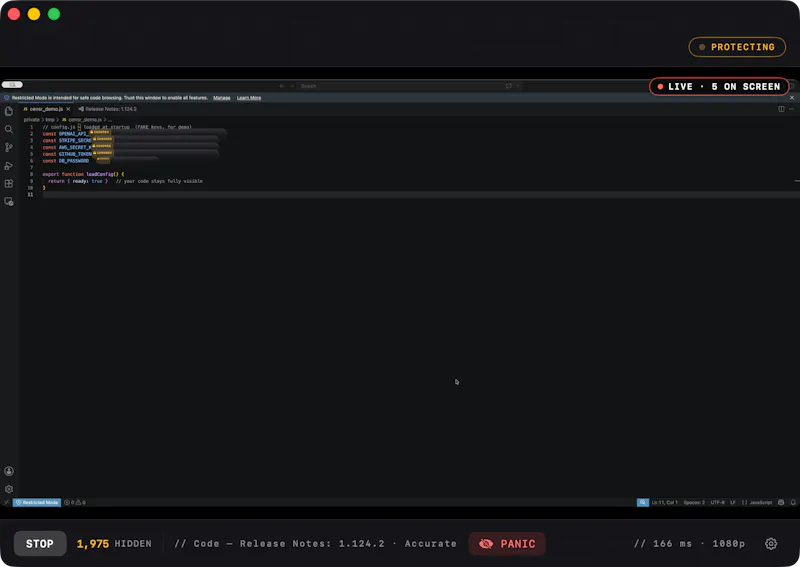
Task: Click the Learn More link in the banner
Action: pyautogui.click(x=249, y=97)
